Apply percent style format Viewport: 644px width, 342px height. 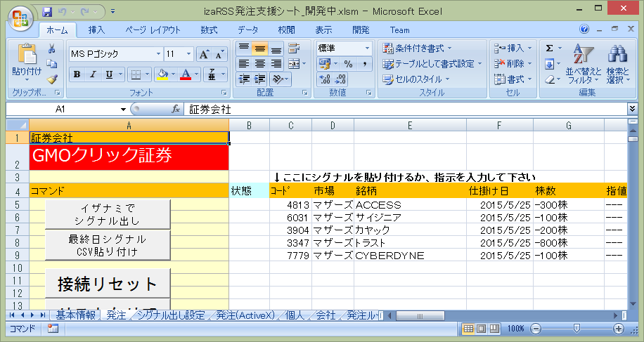[348, 64]
